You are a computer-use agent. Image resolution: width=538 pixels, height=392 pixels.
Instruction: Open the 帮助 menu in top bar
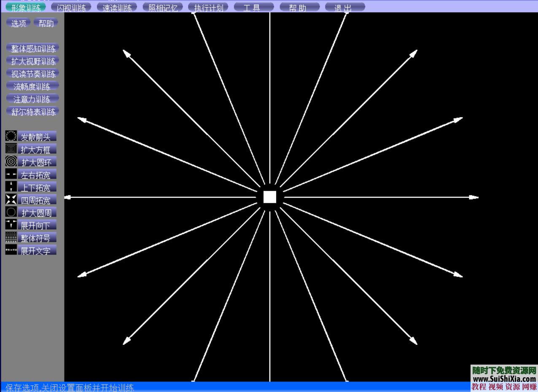(299, 7)
